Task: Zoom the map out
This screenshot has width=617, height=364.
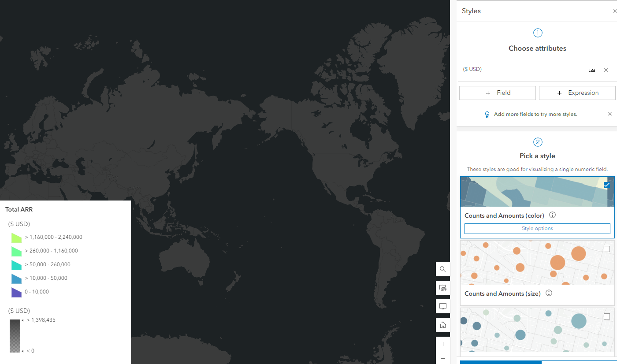Action: 443,358
